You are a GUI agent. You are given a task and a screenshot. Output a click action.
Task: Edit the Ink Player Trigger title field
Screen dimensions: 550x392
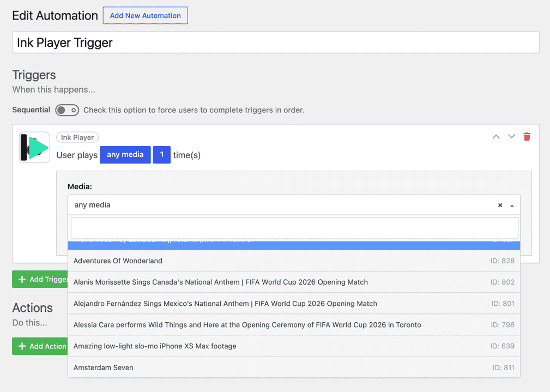point(276,43)
